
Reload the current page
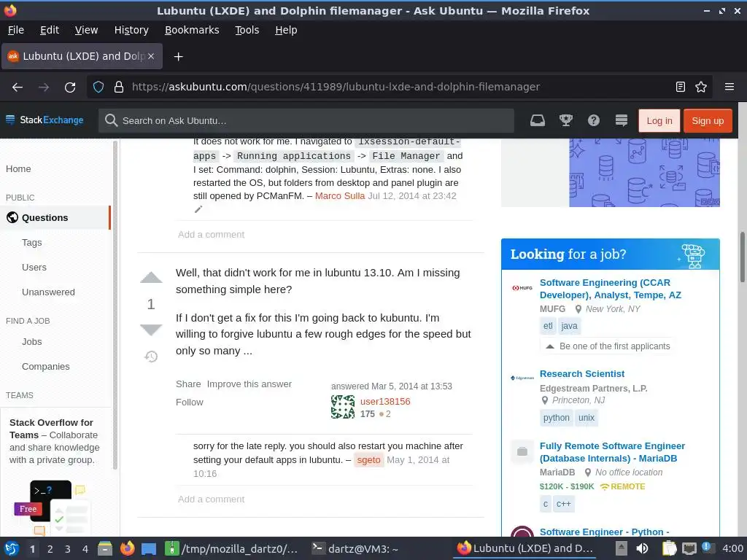coord(70,87)
